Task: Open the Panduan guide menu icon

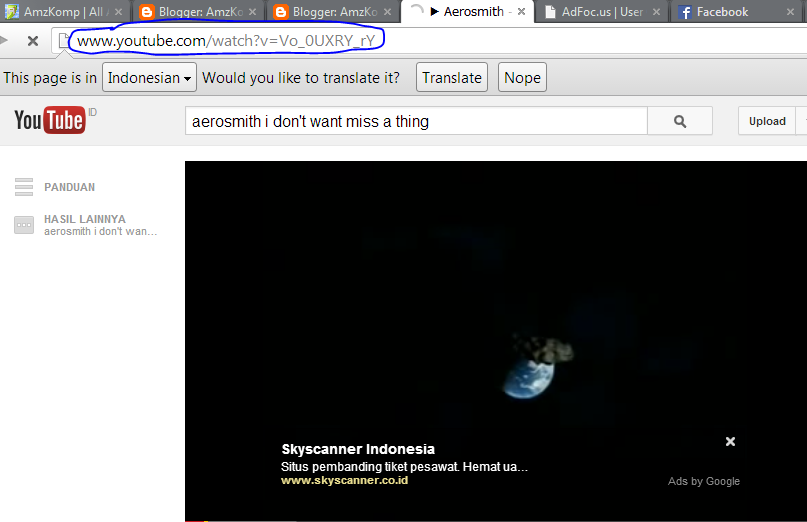Action: click(24, 187)
